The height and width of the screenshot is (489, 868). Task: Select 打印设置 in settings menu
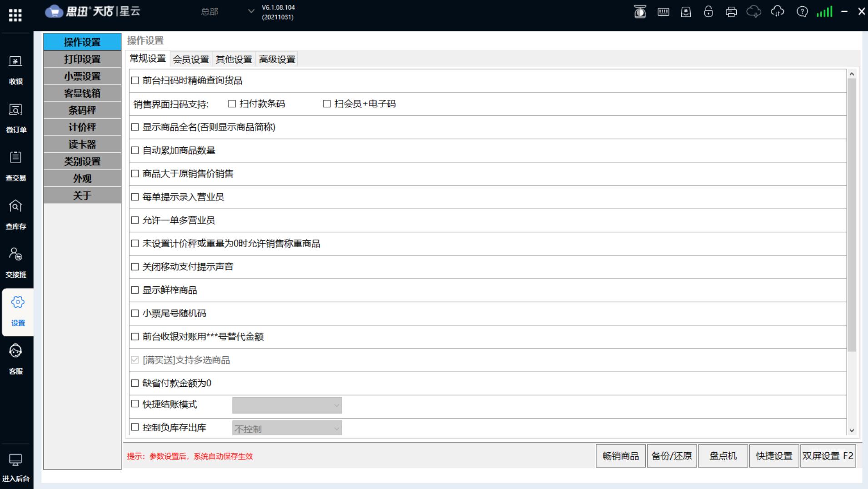click(82, 59)
